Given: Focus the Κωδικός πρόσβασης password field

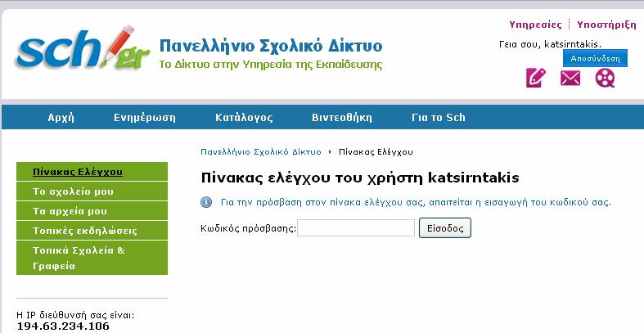Looking at the screenshot, I should point(356,228).
